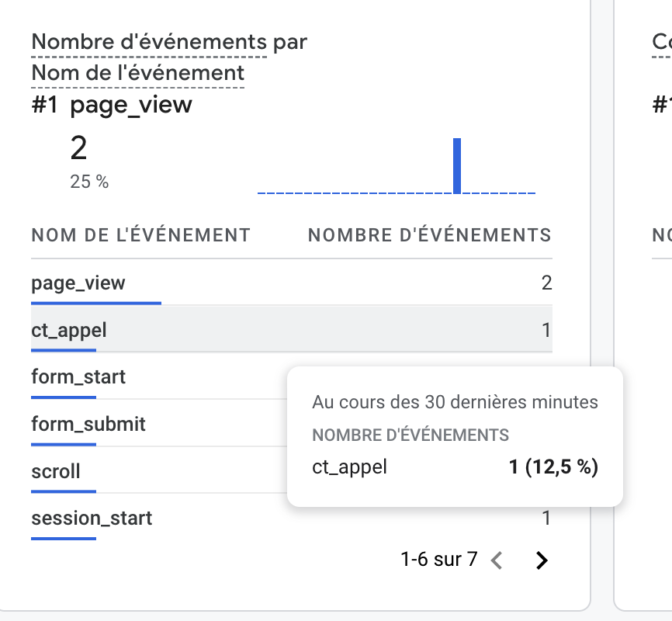
Task: Select the scroll event row
Action: click(x=158, y=471)
